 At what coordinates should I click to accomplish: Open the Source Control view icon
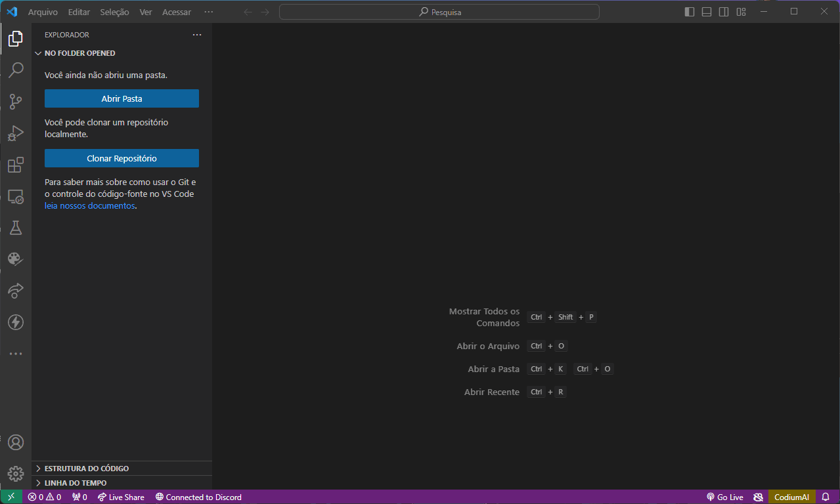[16, 102]
